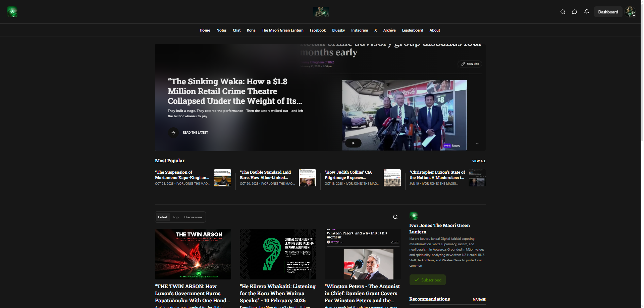Open "How Judith Collins' CIA Pilgrimage" post
This screenshot has width=644, height=308.
pyautogui.click(x=348, y=175)
